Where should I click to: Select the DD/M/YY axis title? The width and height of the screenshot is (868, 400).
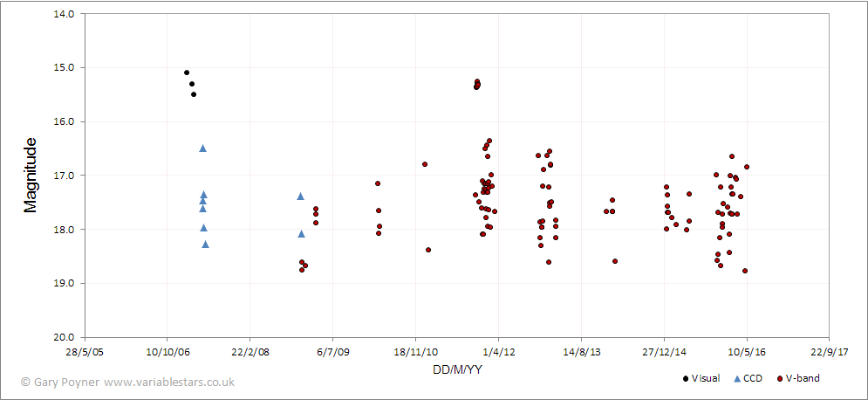(457, 369)
